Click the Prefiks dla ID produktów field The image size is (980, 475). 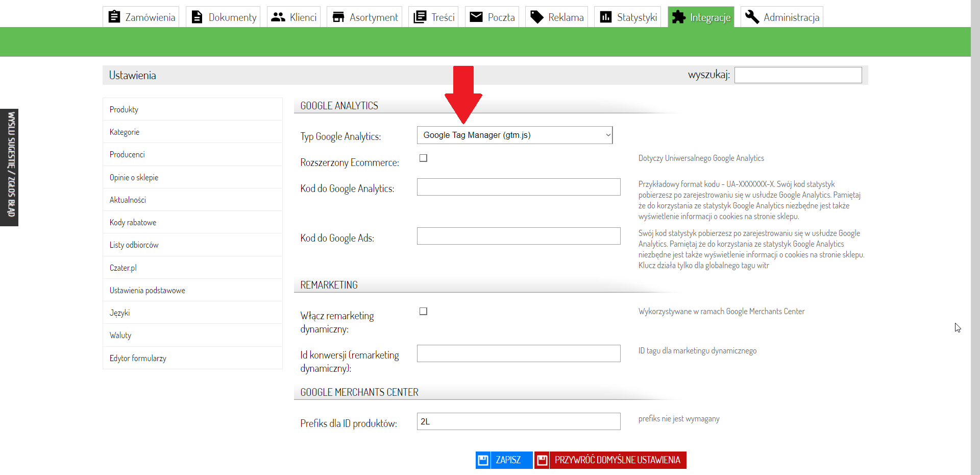pyautogui.click(x=519, y=421)
